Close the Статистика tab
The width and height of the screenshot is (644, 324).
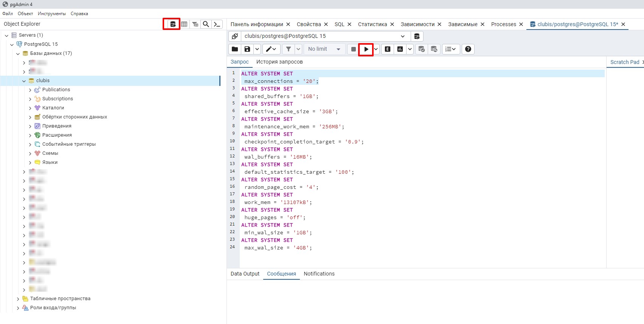coord(392,24)
